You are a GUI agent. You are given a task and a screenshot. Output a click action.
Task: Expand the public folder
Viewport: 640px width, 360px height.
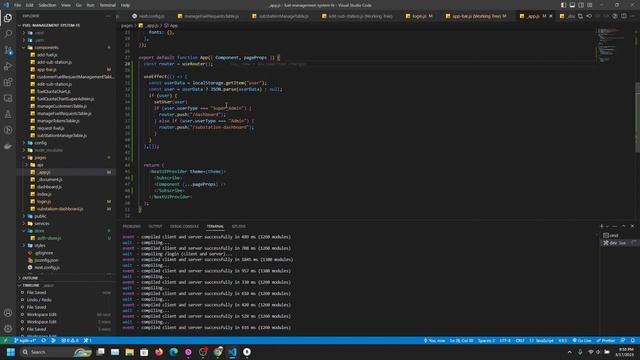pyautogui.click(x=66, y=216)
